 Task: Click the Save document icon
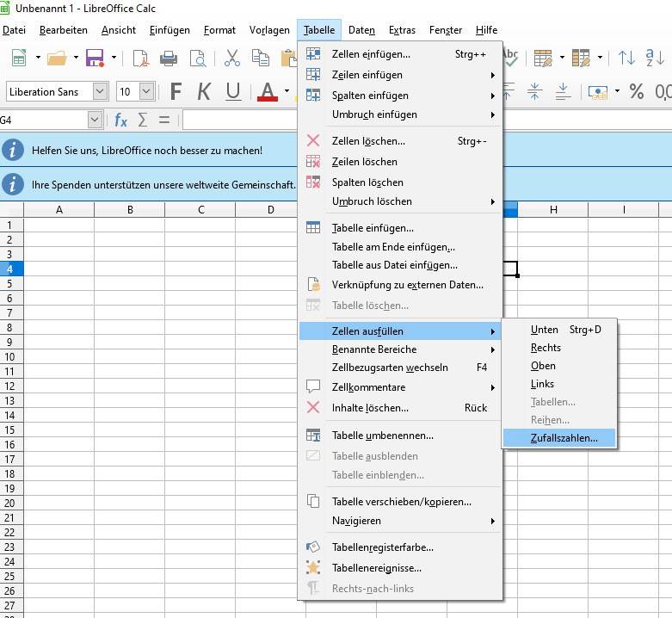[95, 58]
